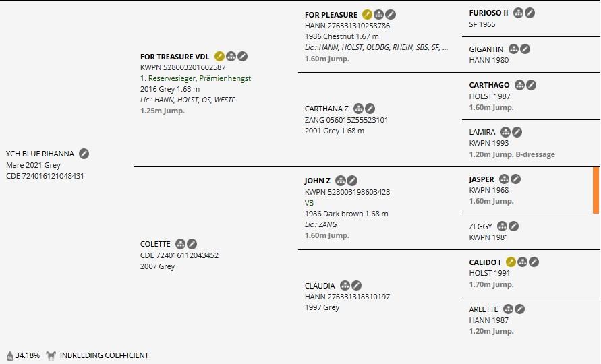Click the edit pencil beside ARLETTE
The height and width of the screenshot is (364, 601).
pos(520,309)
